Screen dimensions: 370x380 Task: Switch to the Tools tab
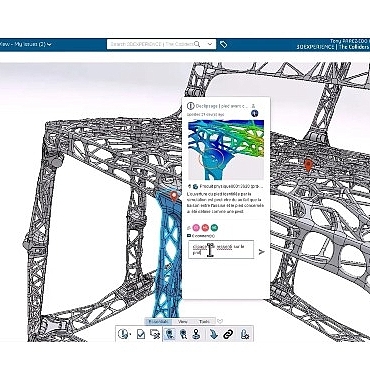tap(204, 322)
